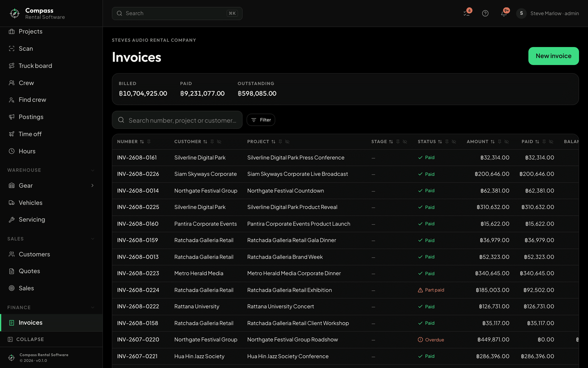Hide the Stage column
This screenshot has width=588, height=368.
[405, 142]
